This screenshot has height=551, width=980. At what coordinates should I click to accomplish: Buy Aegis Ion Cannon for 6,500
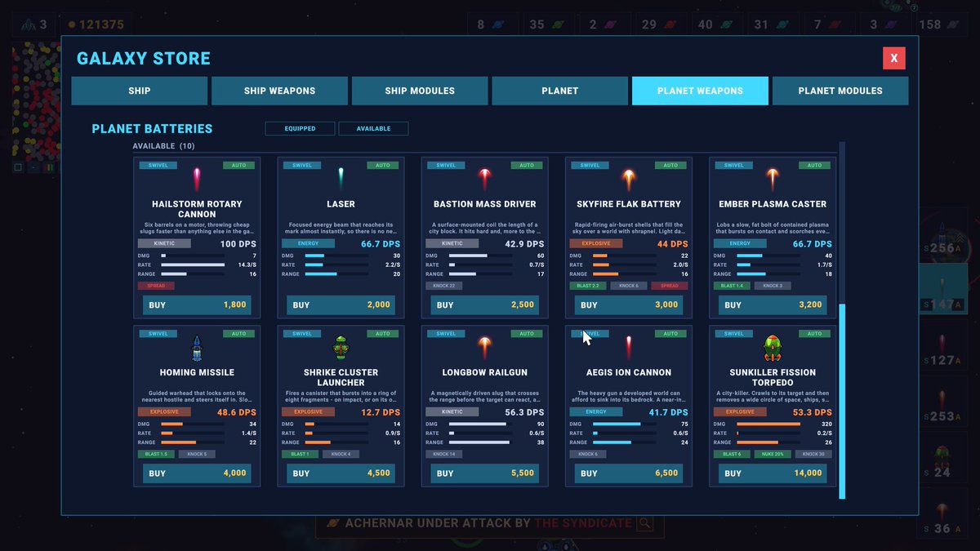(x=628, y=473)
